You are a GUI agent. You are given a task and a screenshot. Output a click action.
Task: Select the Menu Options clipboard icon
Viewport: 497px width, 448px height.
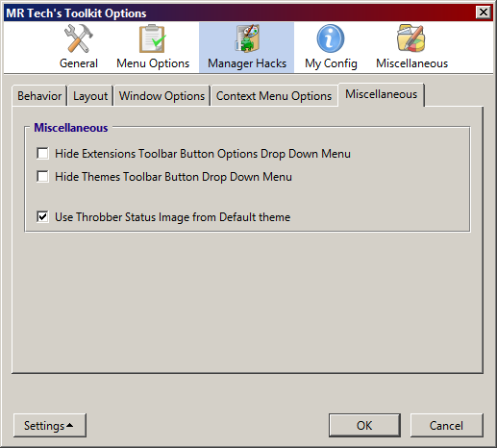(153, 38)
